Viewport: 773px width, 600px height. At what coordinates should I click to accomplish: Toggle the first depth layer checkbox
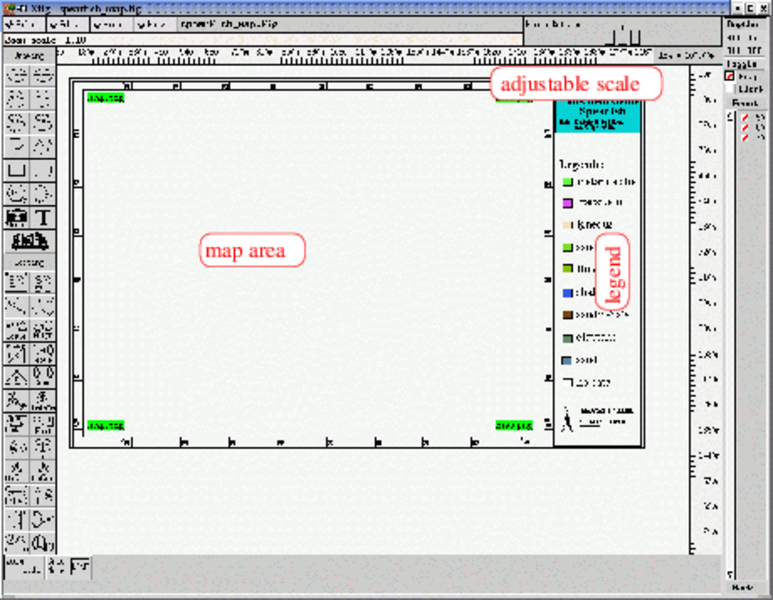745,117
